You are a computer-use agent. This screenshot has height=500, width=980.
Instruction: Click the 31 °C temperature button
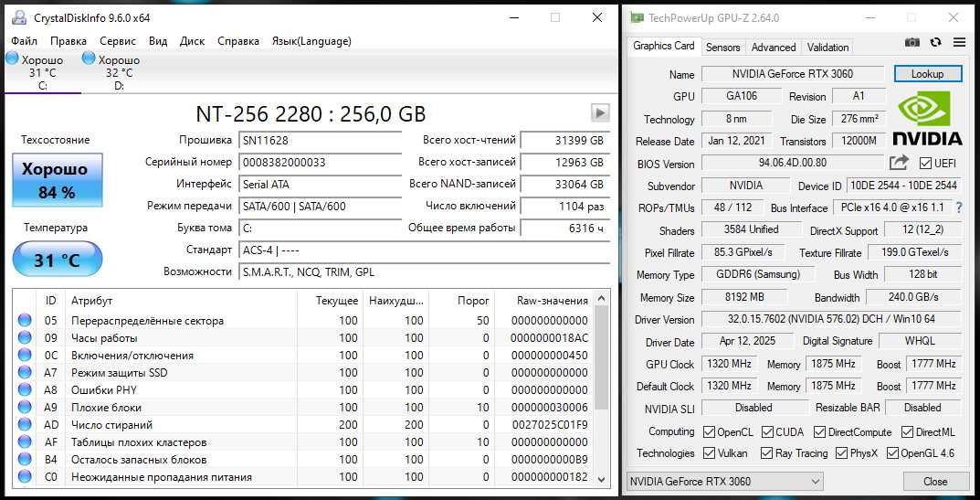coord(57,259)
